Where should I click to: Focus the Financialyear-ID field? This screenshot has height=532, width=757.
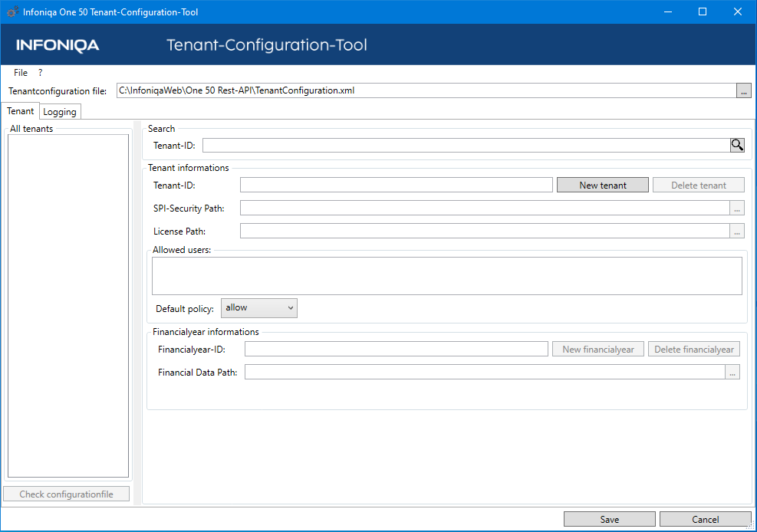[x=397, y=350]
